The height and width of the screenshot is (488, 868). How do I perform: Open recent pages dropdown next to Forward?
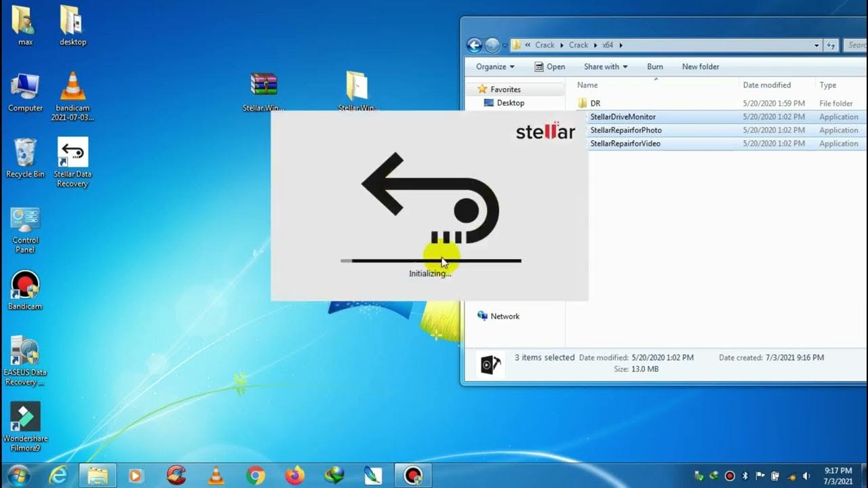pyautogui.click(x=505, y=45)
